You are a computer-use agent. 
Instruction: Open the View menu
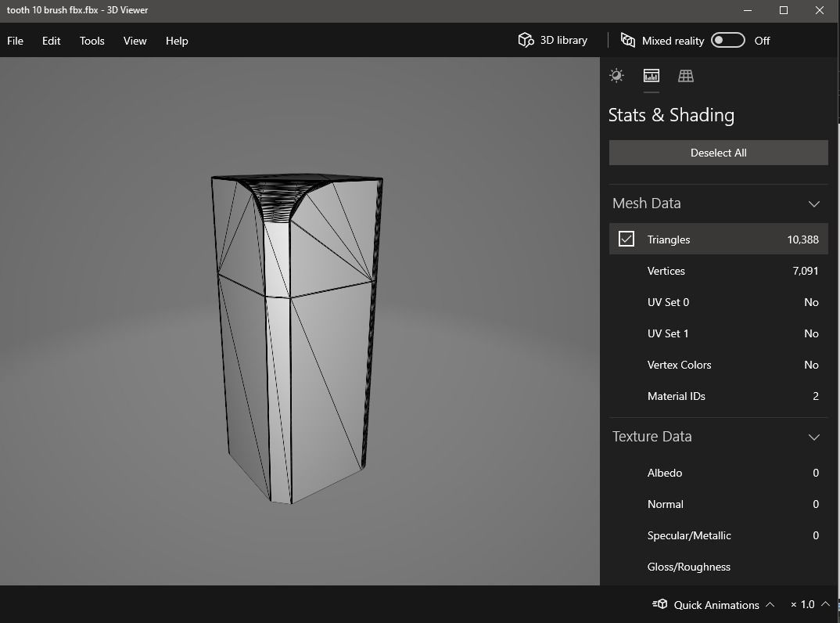(x=135, y=41)
